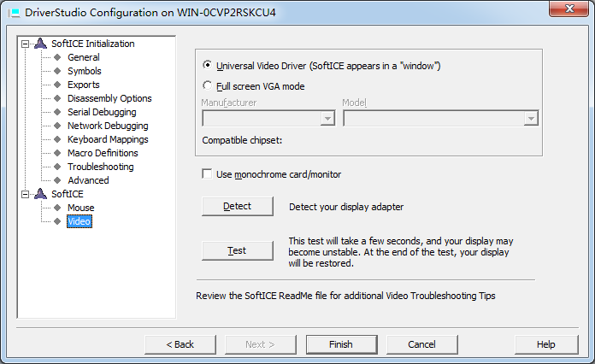Go to Disassembly Options settings

(x=109, y=98)
